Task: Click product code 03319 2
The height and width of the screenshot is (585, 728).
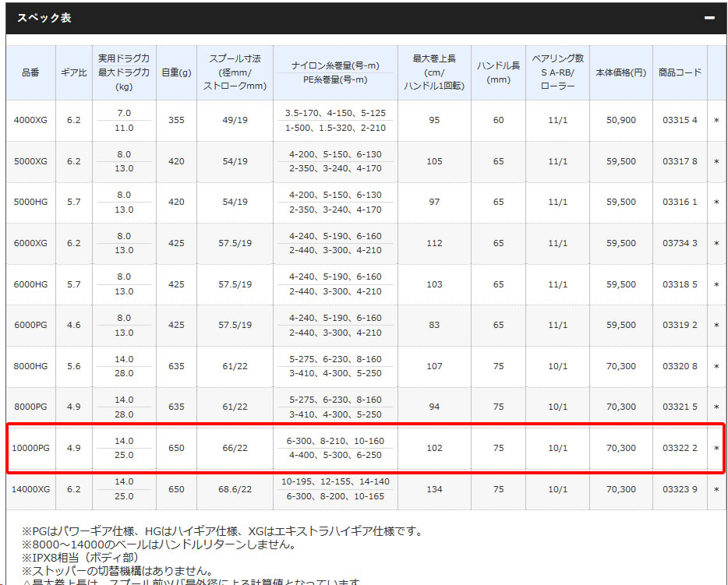Action: [680, 325]
